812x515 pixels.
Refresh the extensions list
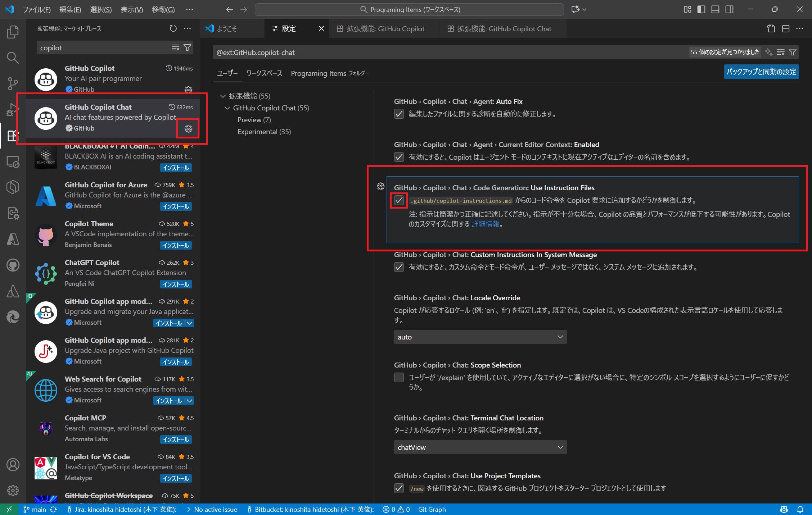[x=173, y=29]
